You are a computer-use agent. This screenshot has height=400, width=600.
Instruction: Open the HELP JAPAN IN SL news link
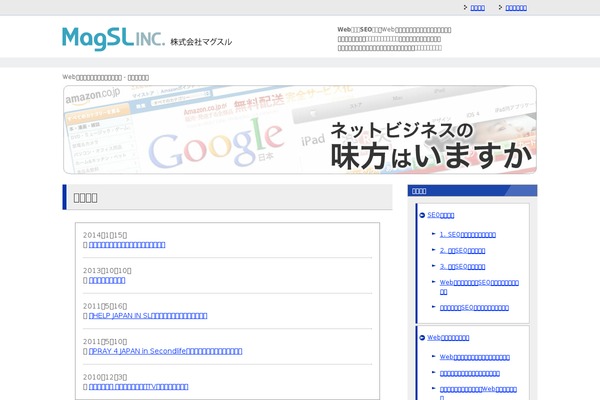(x=148, y=315)
